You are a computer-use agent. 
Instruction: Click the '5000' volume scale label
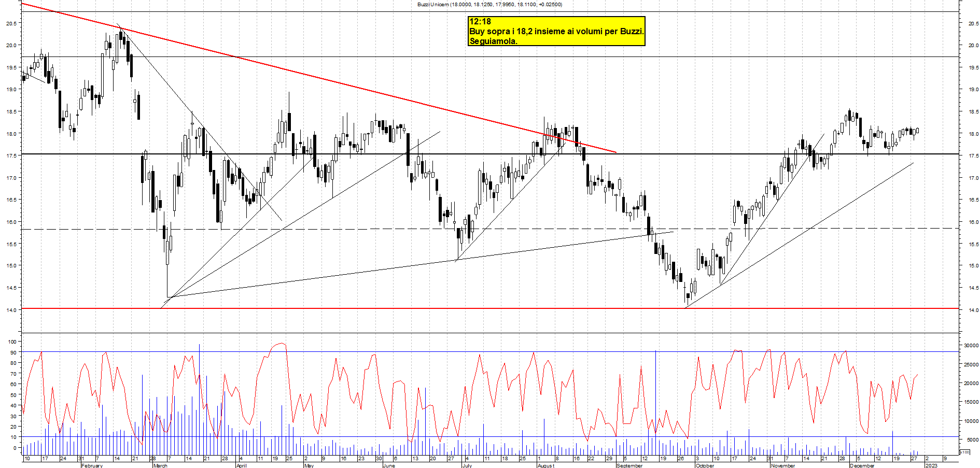click(x=972, y=439)
